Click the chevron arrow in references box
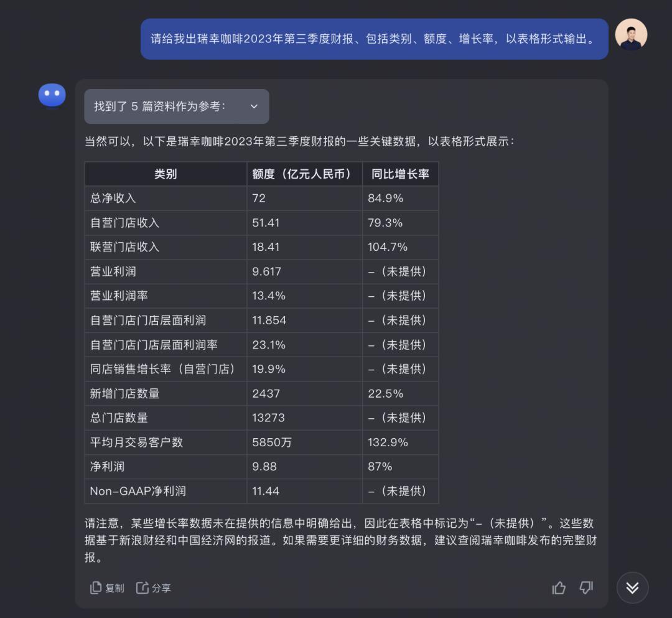672x618 pixels. point(254,106)
